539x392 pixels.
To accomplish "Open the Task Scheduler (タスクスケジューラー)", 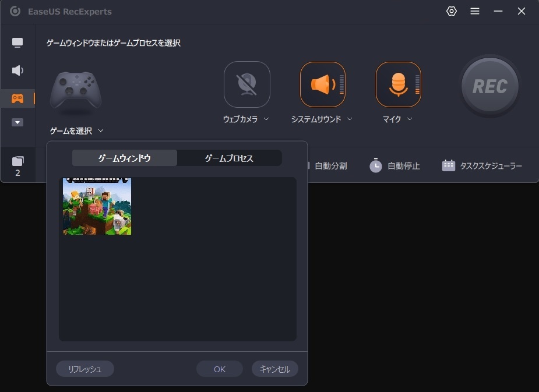I will pyautogui.click(x=482, y=166).
